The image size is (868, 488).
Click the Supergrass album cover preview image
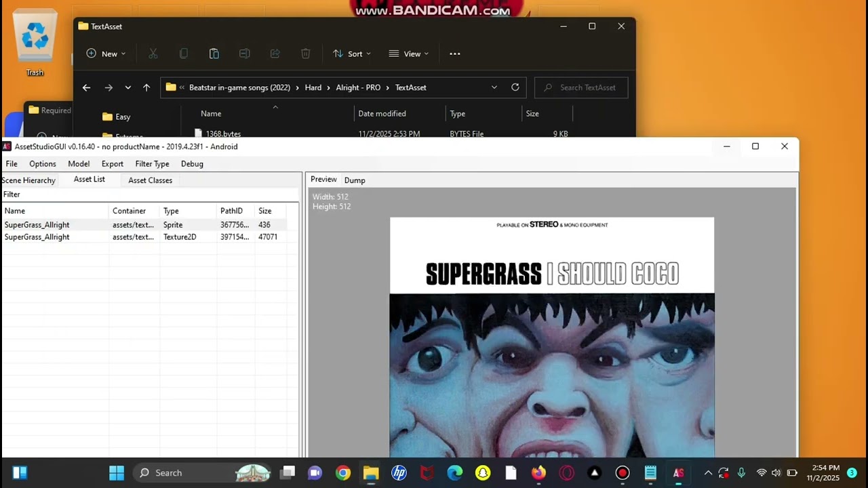pos(552,337)
